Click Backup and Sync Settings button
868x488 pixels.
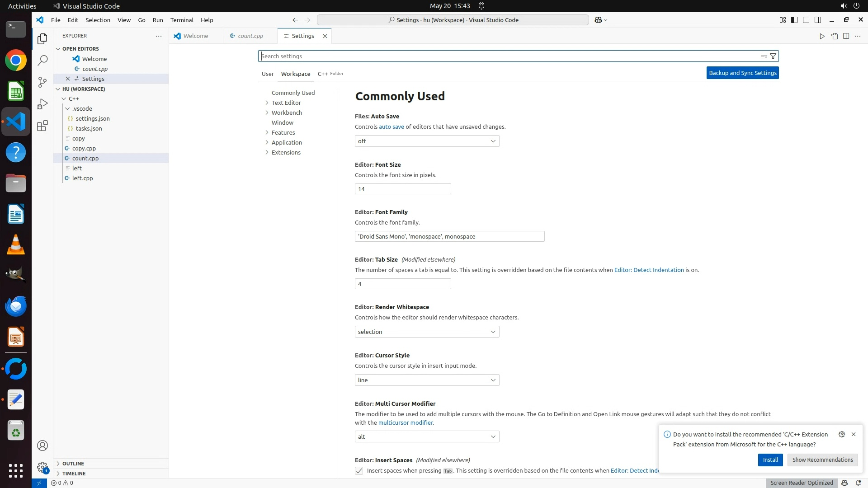coord(742,73)
